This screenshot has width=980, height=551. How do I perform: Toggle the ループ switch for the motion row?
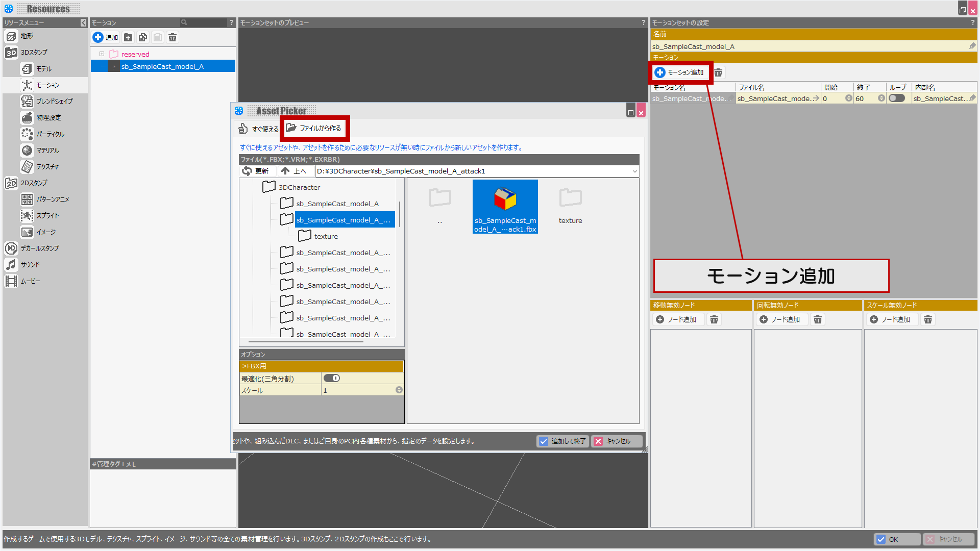(x=896, y=98)
